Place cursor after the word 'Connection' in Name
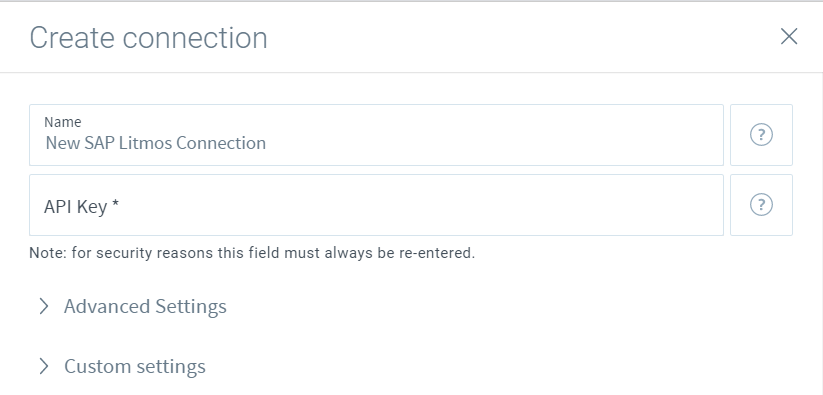The image size is (823, 395). pos(267,143)
